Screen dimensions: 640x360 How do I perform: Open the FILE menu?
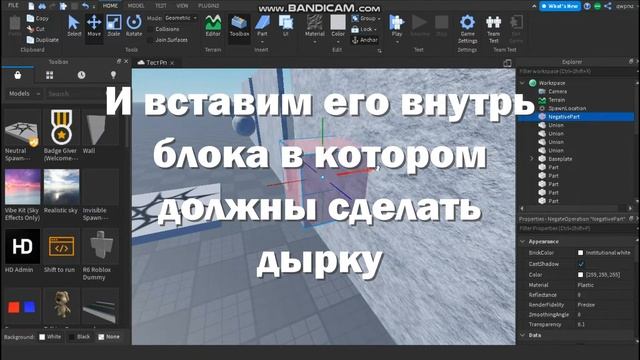pyautogui.click(x=13, y=5)
